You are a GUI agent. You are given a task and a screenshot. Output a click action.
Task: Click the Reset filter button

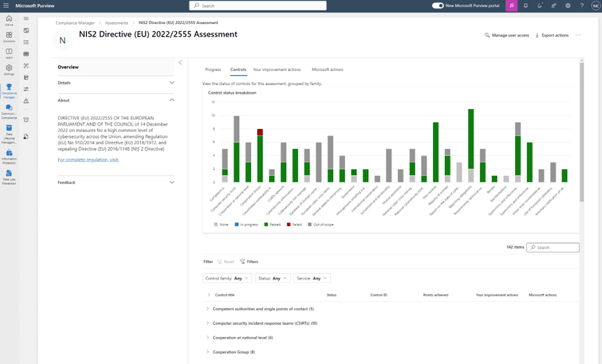[225, 262]
